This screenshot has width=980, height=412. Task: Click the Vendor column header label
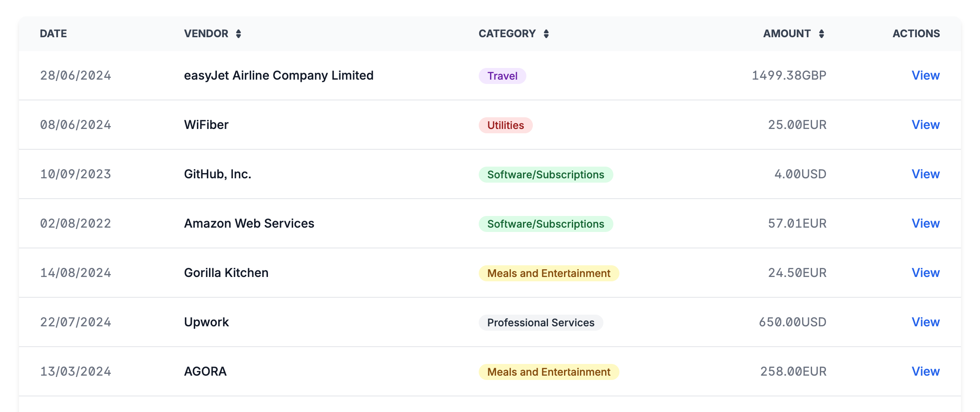[206, 34]
